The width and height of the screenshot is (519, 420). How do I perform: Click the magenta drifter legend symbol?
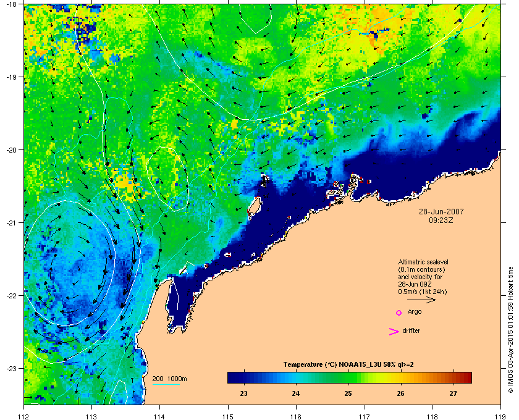point(394,332)
